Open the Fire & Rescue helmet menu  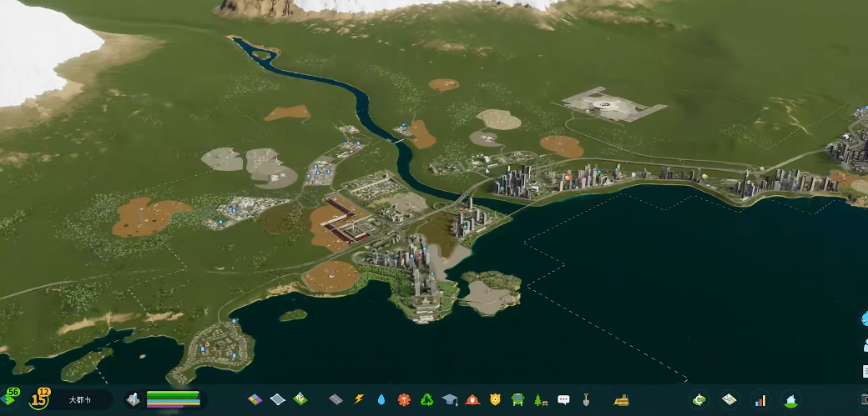point(472,399)
